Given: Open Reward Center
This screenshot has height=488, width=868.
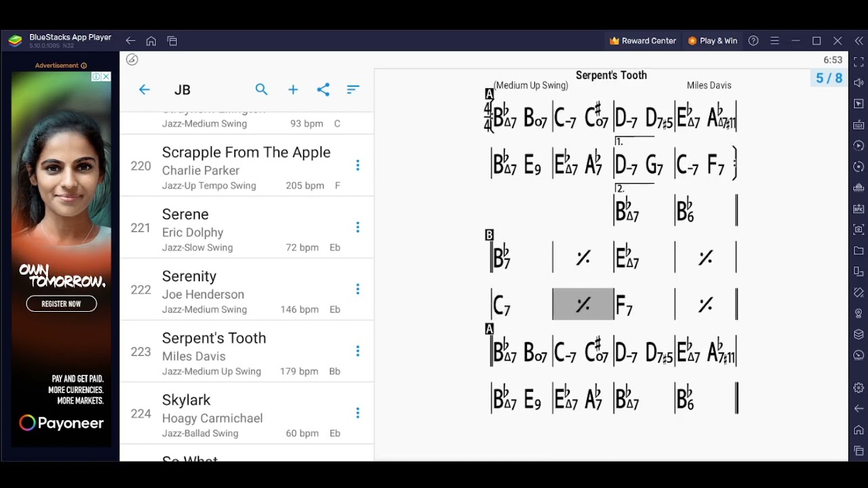Looking at the screenshot, I should tap(643, 41).
